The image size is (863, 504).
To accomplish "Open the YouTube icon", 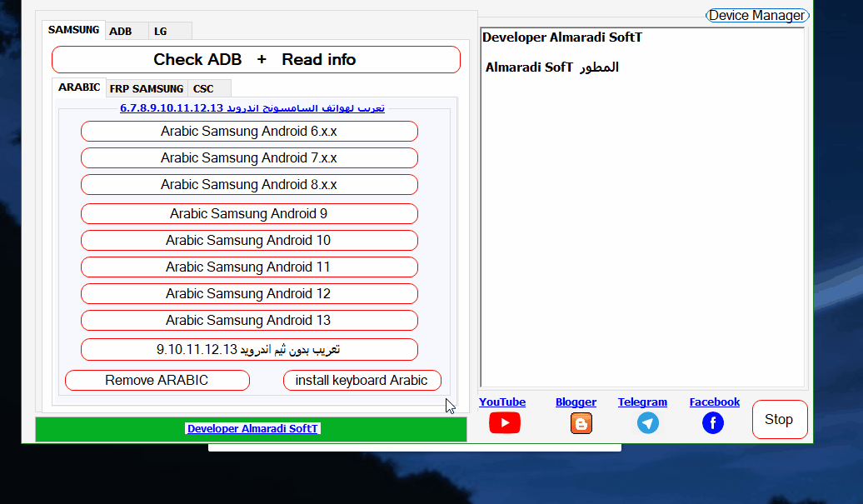I will click(504, 422).
